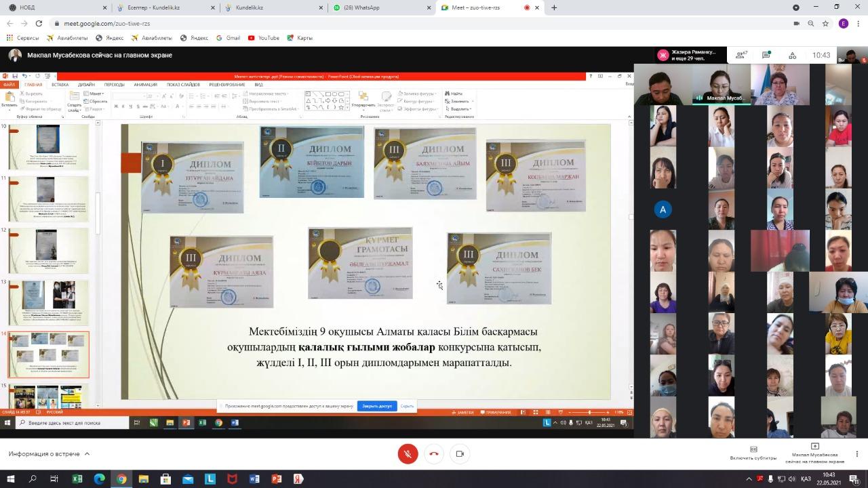Open the Meet activities shapes icon
Image resolution: width=868 pixels, height=488 pixels.
791,56
